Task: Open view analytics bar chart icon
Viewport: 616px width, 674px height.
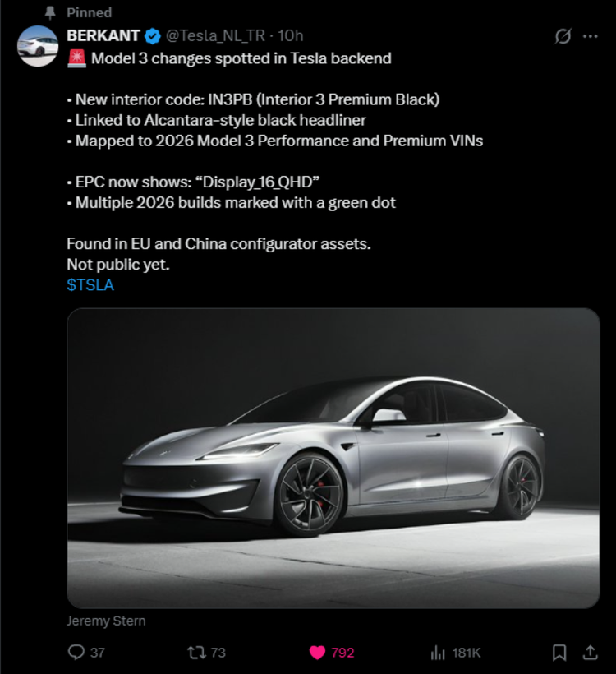Action: tap(438, 652)
